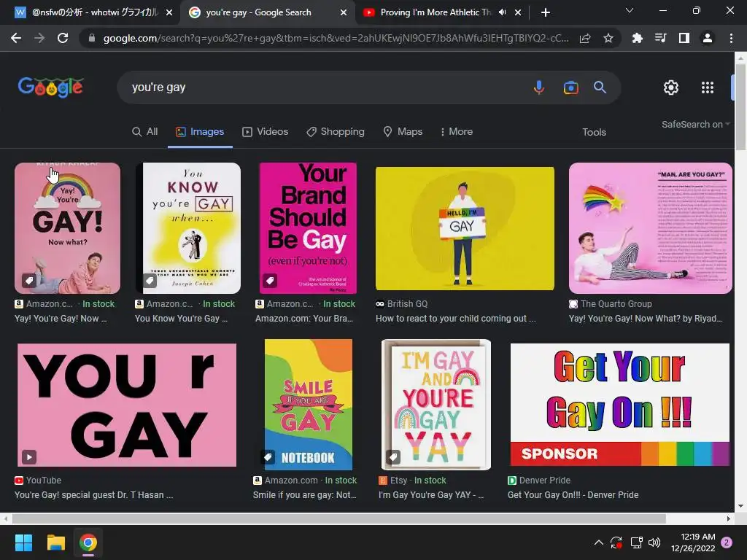The image size is (747, 560).
Task: Open the media control icon
Action: (x=661, y=38)
